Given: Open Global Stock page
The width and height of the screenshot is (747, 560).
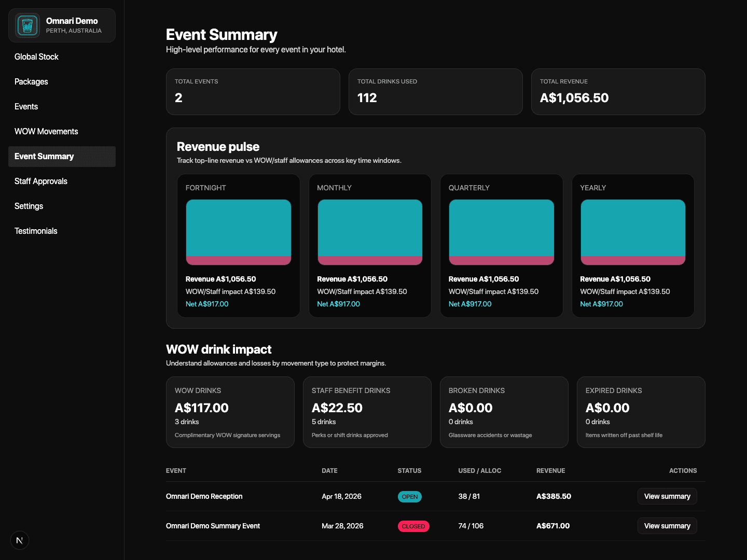Looking at the screenshot, I should [36, 57].
